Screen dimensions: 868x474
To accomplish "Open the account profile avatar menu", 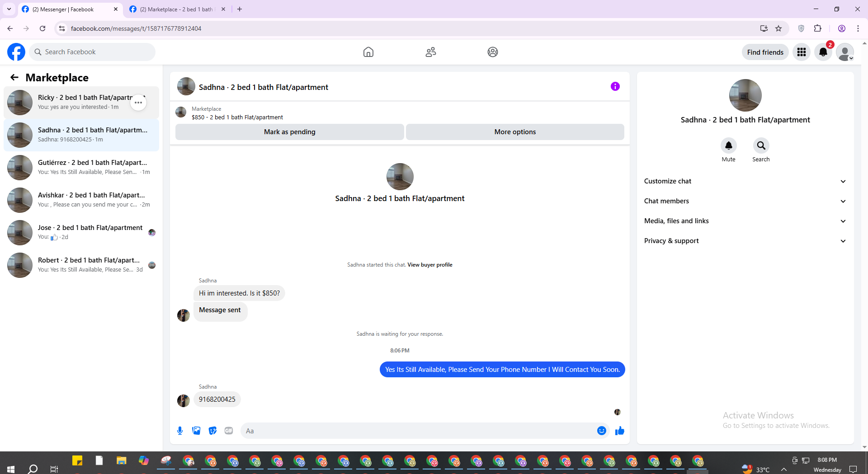I will [x=845, y=52].
